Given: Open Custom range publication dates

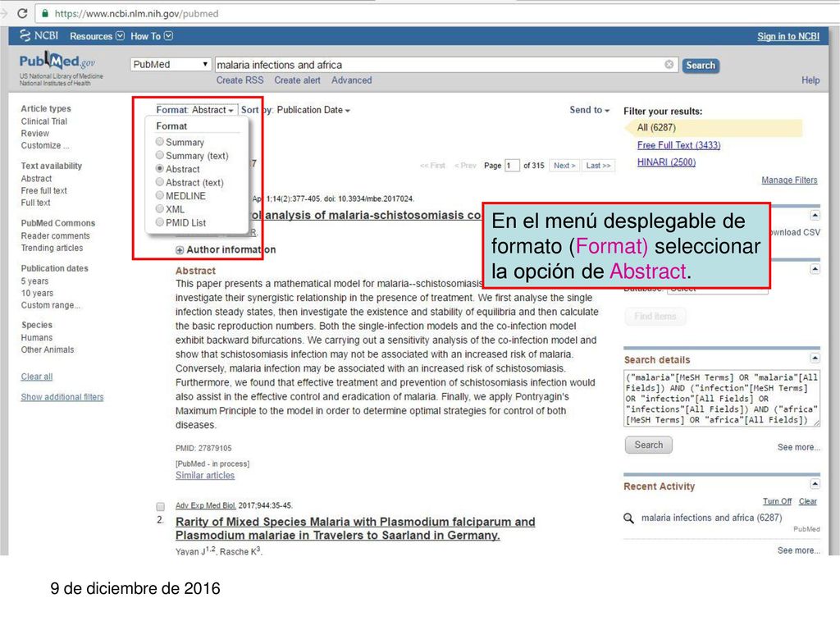Looking at the screenshot, I should [50, 305].
